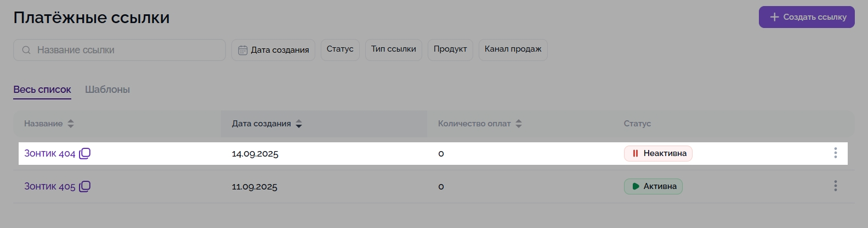Copy the Зонтик 404 link
The image size is (868, 228).
click(x=84, y=153)
